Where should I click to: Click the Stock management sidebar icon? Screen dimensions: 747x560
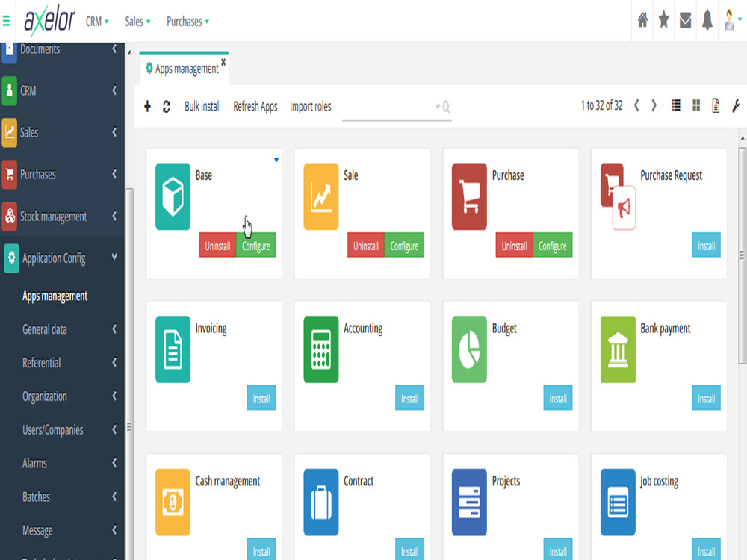[10, 217]
